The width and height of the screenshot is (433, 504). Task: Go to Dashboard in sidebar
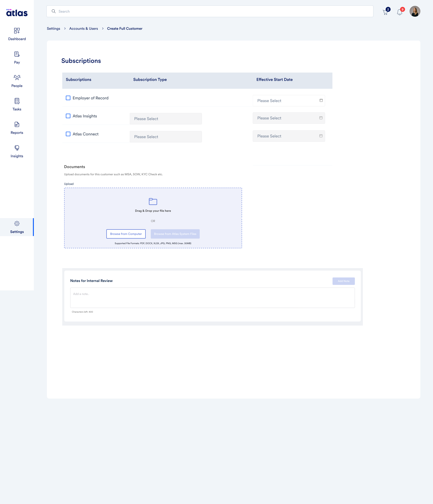pyautogui.click(x=17, y=39)
